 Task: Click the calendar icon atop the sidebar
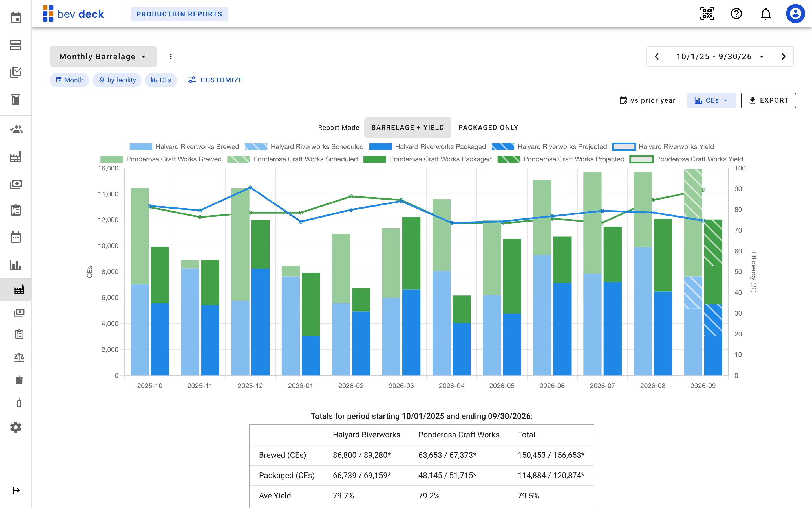[16, 17]
